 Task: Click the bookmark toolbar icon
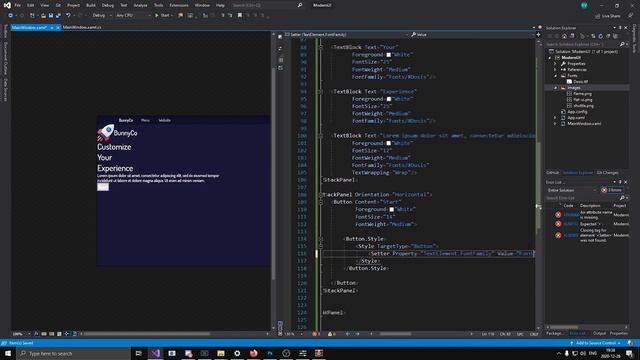240,15
